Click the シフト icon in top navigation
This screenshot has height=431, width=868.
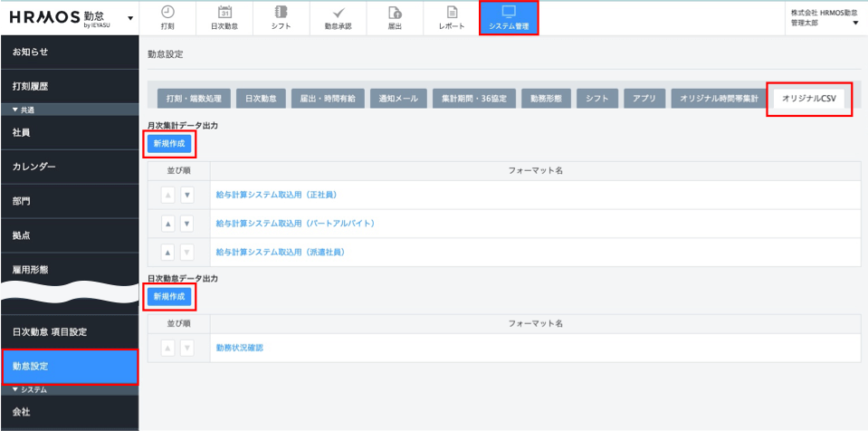[281, 12]
